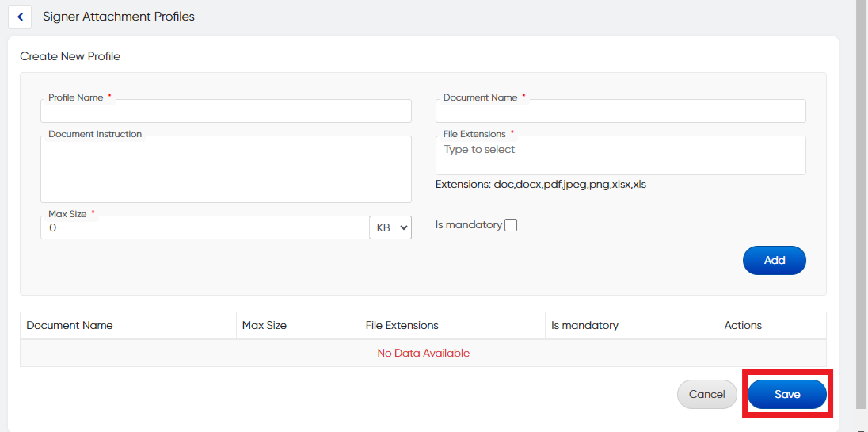Click the scrollbar's down arrow

pos(862,426)
